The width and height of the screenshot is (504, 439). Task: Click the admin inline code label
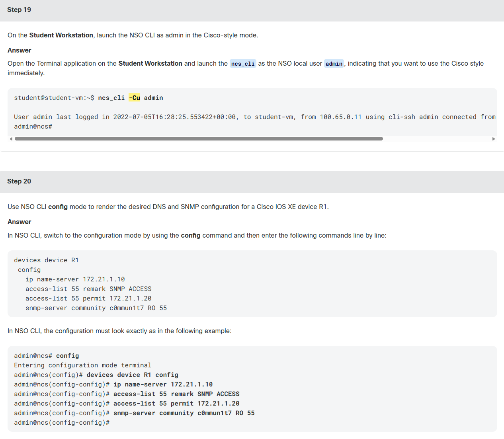point(334,64)
